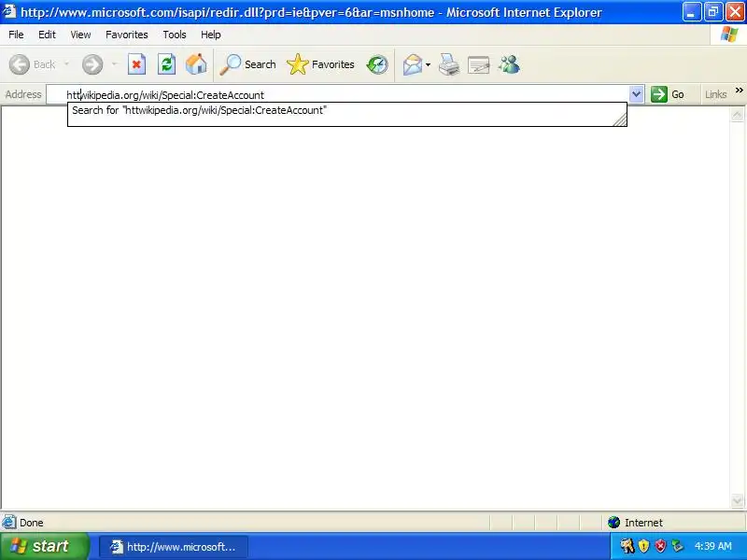Click the green Go button
The image size is (747, 560).
[x=668, y=94]
